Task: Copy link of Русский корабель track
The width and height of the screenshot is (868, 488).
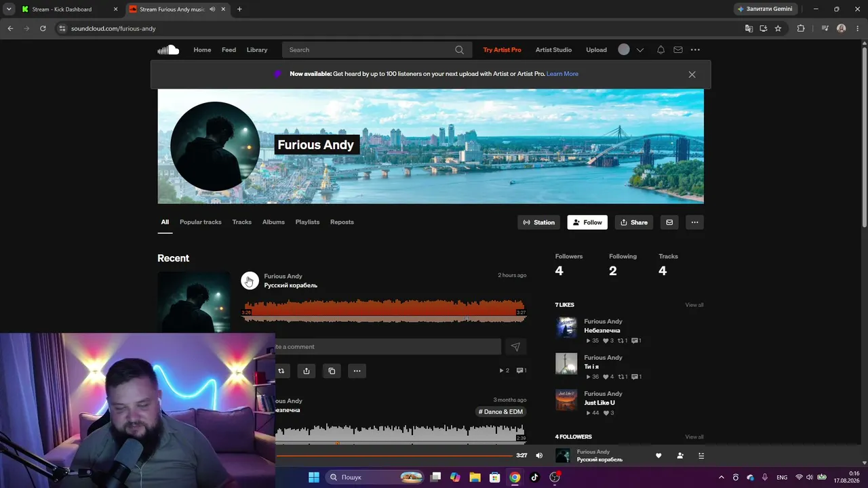Action: [x=332, y=371]
